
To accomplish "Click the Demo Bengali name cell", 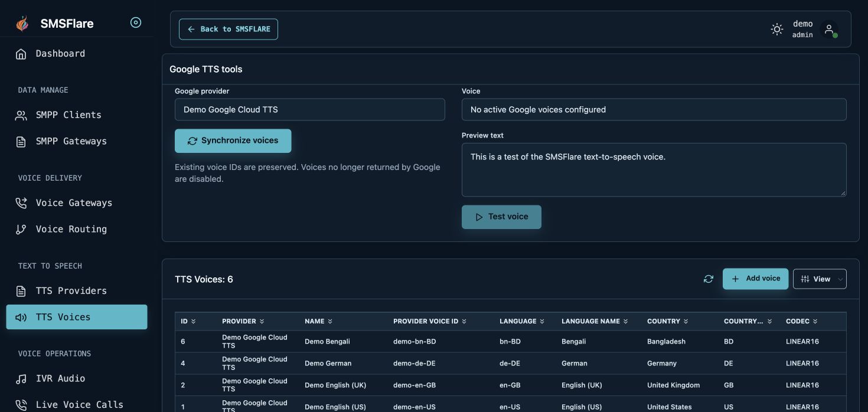I will (x=328, y=342).
